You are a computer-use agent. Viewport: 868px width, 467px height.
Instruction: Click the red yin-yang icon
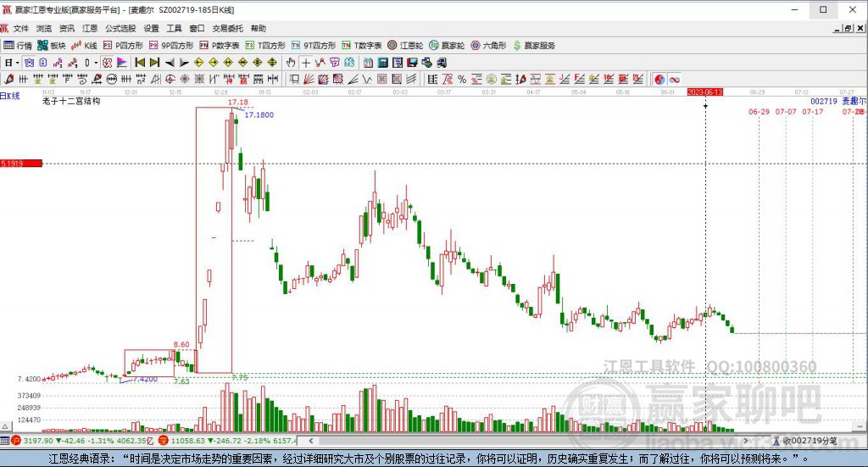(x=659, y=80)
